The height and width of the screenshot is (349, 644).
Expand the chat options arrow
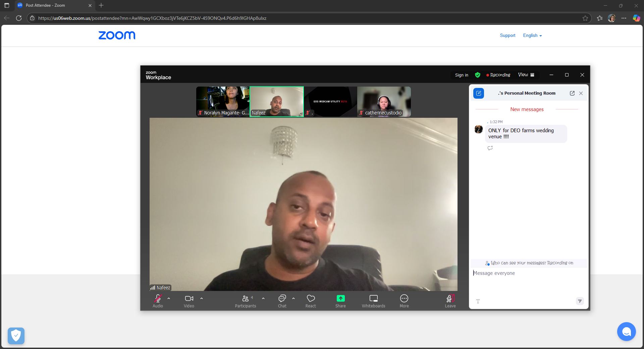click(293, 298)
